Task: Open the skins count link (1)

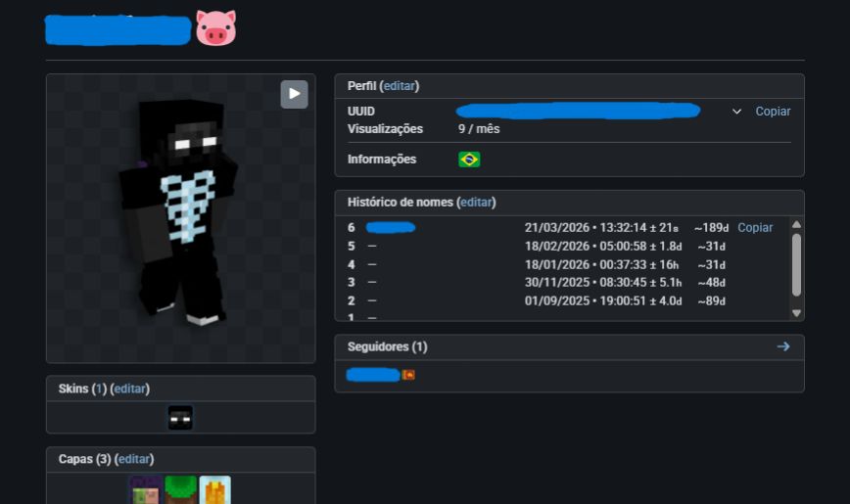Action: 99,389
